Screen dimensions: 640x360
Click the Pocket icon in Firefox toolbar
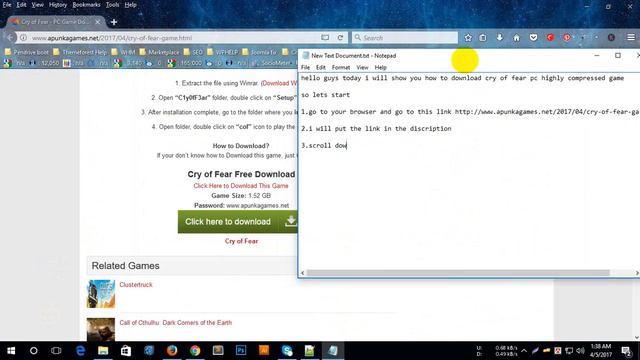533,38
